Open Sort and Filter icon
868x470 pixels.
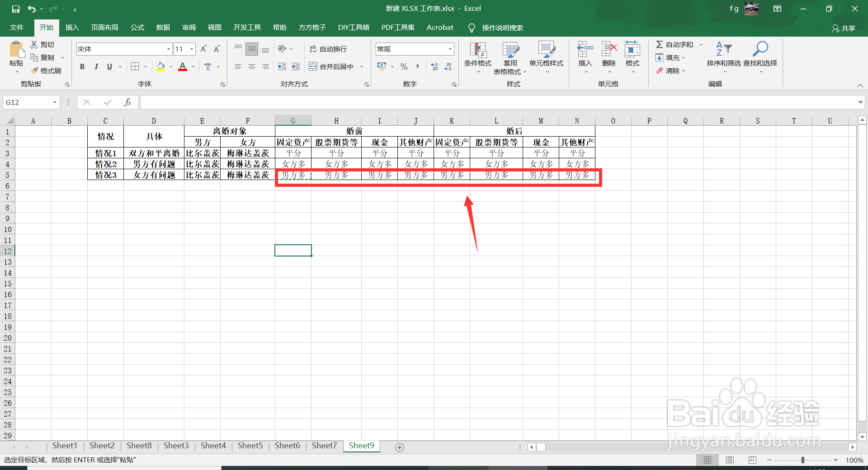point(723,49)
